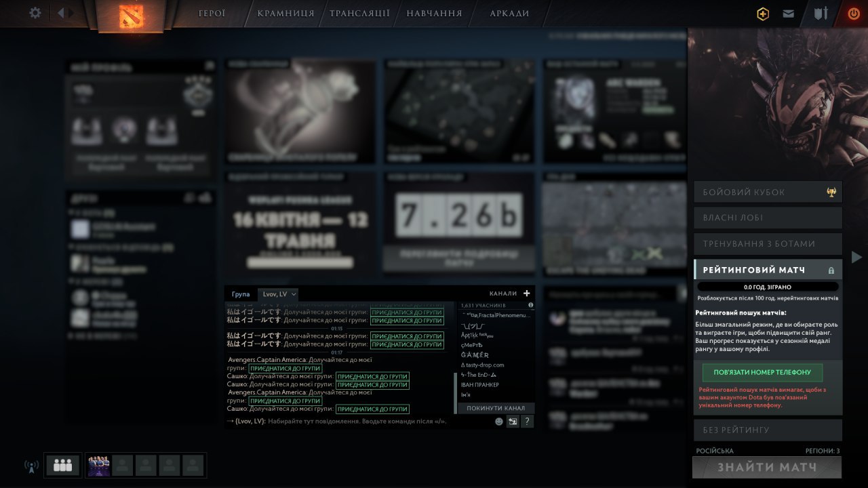Image resolution: width=868 pixels, height=488 pixels.
Task: Click the КАНАЛИ label
Action: [502, 293]
